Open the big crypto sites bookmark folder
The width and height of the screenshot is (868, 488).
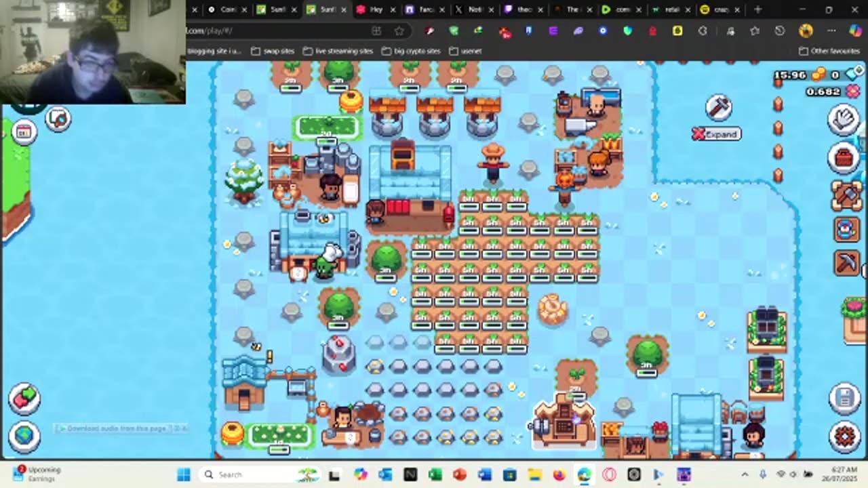click(411, 51)
